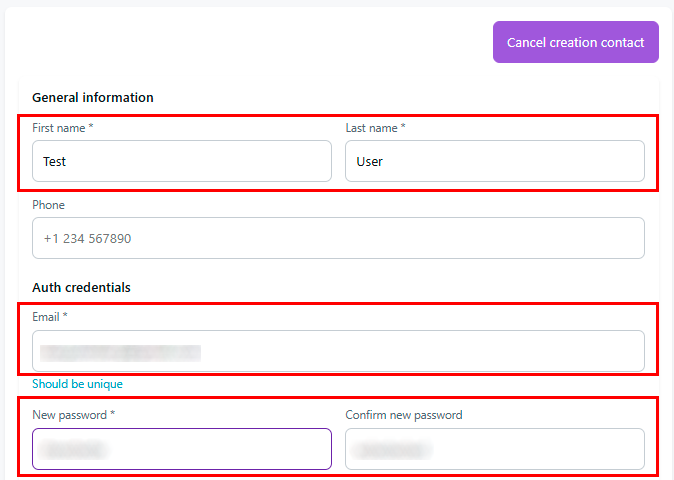The image size is (674, 480).
Task: Click into the Last name field
Action: [494, 161]
